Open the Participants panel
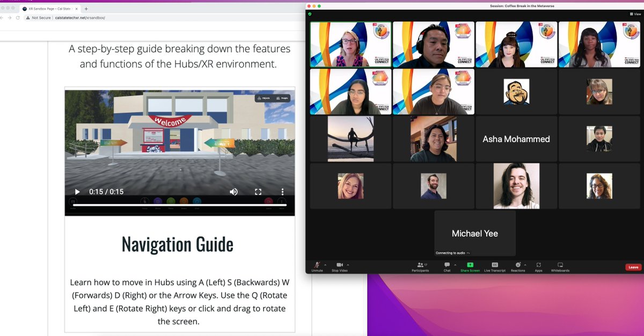 coord(421,266)
